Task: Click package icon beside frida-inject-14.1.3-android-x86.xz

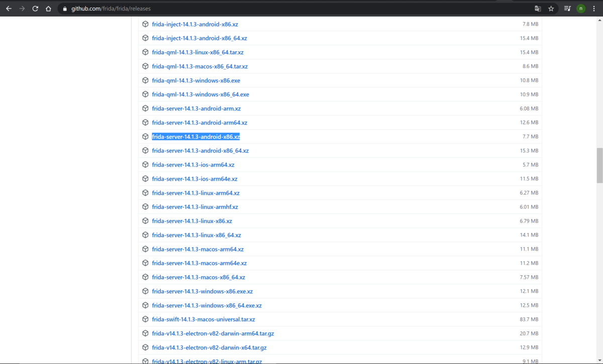Action: point(145,24)
